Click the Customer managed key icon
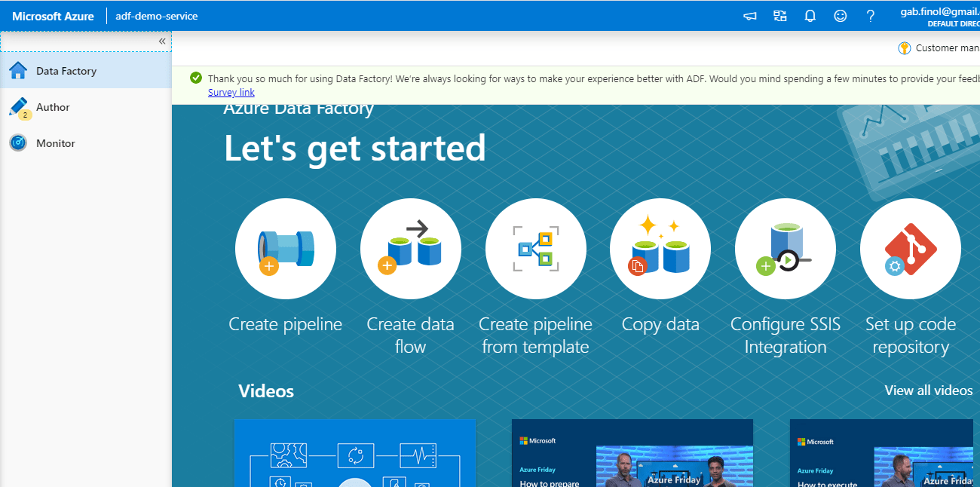The width and height of the screenshot is (980, 487). click(x=905, y=48)
